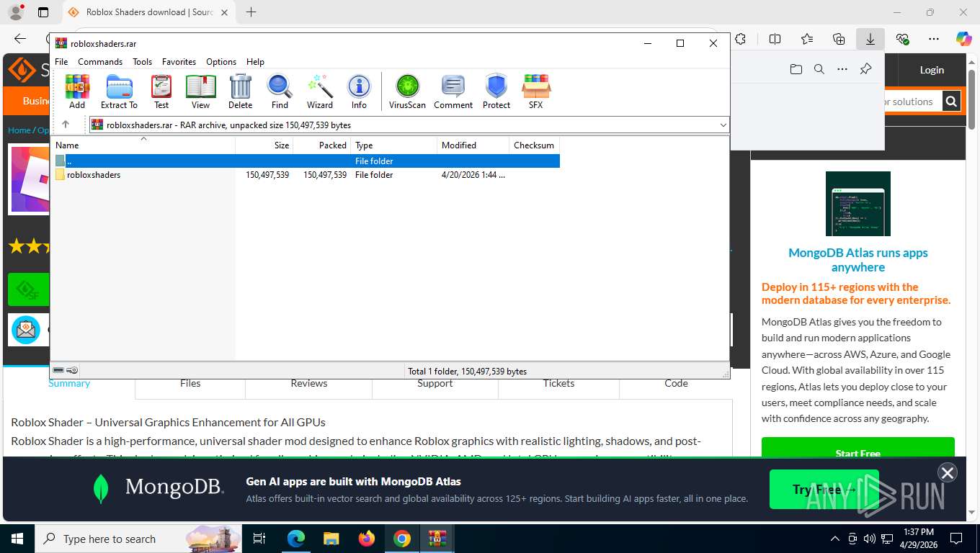This screenshot has width=980, height=553.
Task: Search downloads magnifier icon
Action: click(819, 69)
